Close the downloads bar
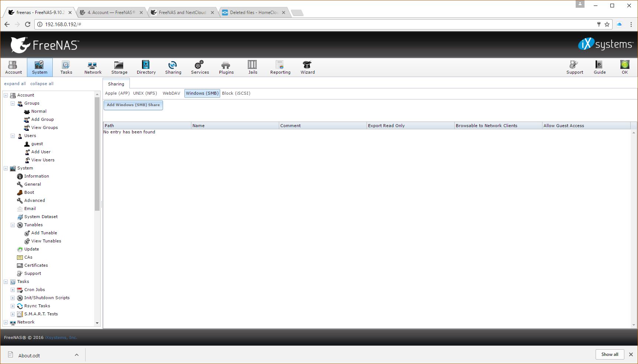 [x=631, y=354]
